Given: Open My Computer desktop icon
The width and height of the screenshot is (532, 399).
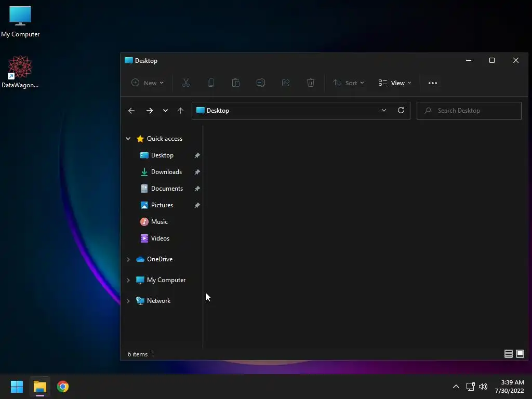Looking at the screenshot, I should click(x=20, y=21).
